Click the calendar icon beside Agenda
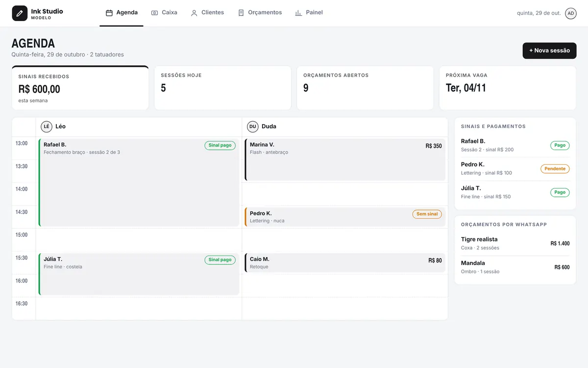The height and width of the screenshot is (368, 588). click(x=109, y=13)
